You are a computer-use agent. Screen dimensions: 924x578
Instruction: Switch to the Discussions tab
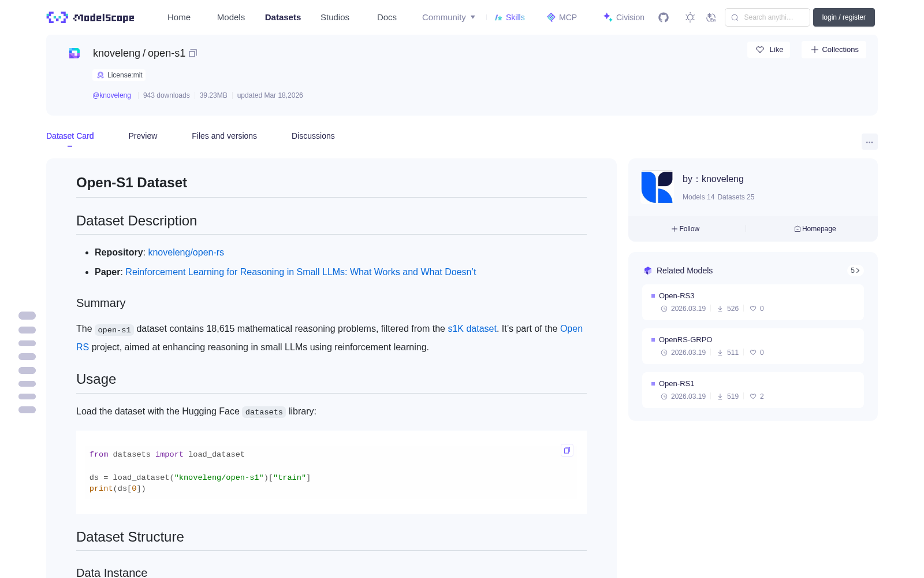click(313, 136)
